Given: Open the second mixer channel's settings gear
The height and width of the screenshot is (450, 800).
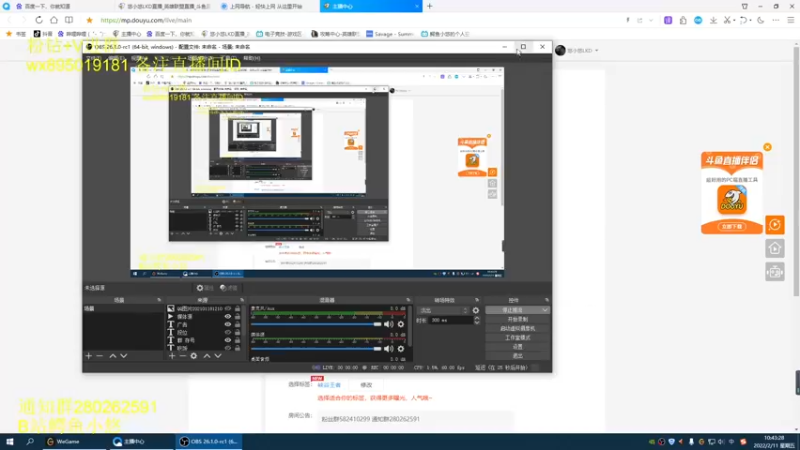Looking at the screenshot, I should [401, 348].
